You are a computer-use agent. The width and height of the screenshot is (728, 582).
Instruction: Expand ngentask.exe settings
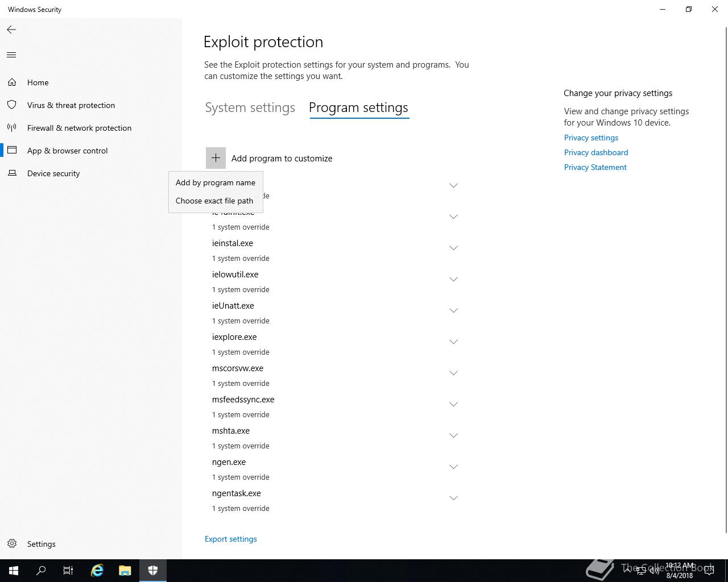(x=453, y=498)
